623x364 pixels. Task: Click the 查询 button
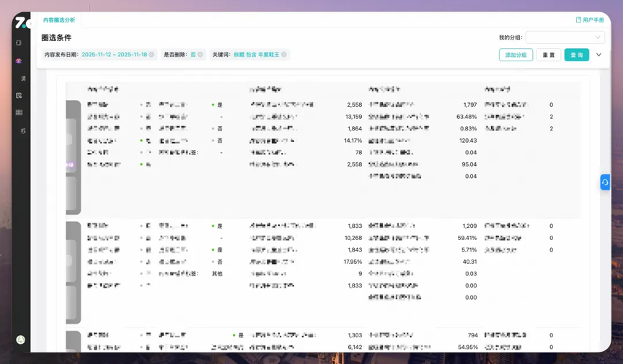(x=577, y=55)
